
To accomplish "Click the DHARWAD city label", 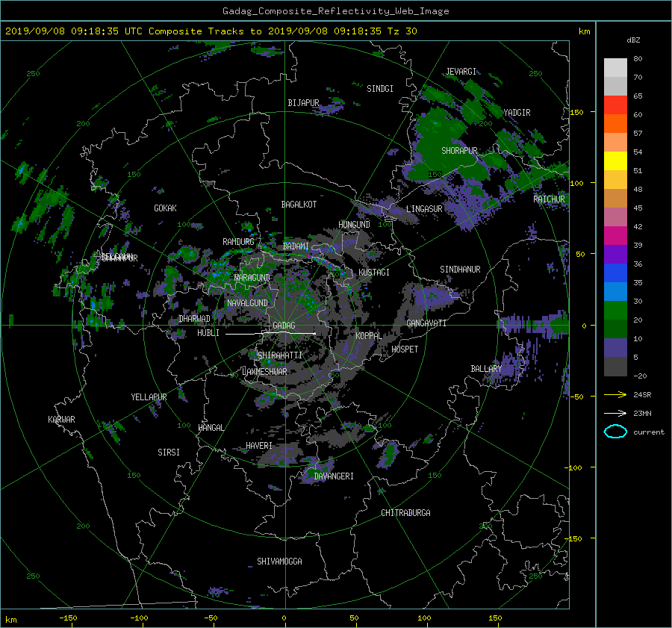I will click(194, 319).
